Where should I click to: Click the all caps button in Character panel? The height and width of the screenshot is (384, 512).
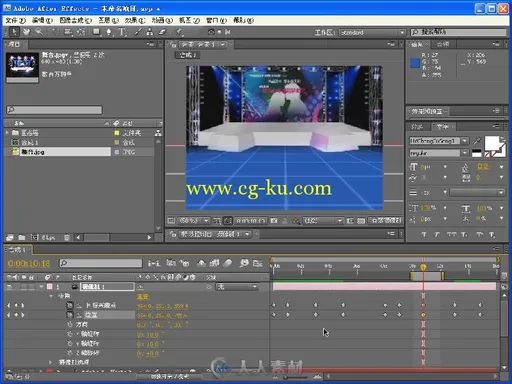coord(451,235)
